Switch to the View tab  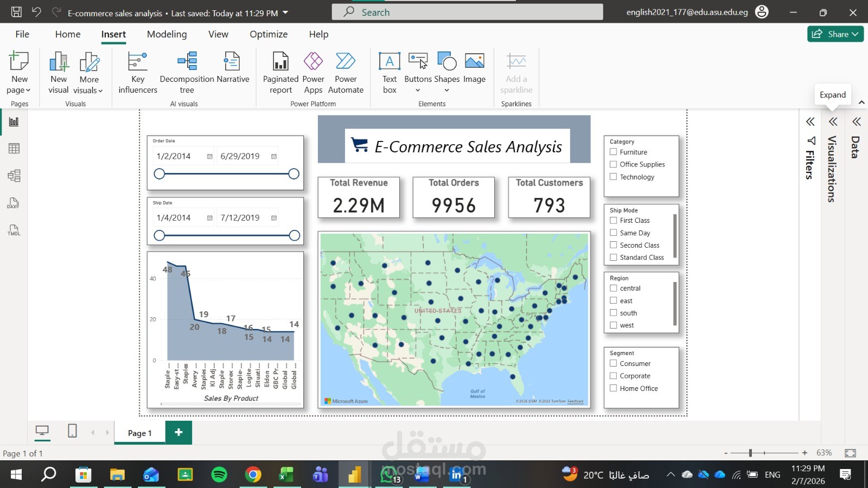click(x=218, y=34)
